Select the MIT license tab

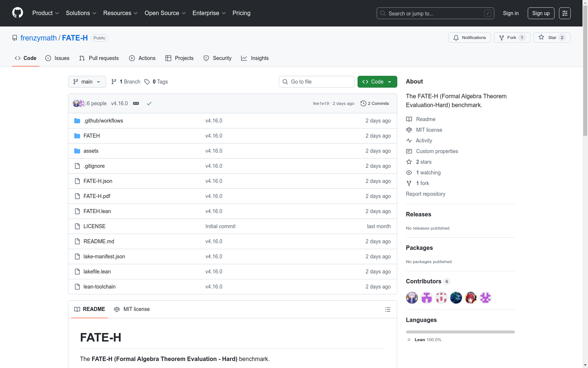(132, 309)
